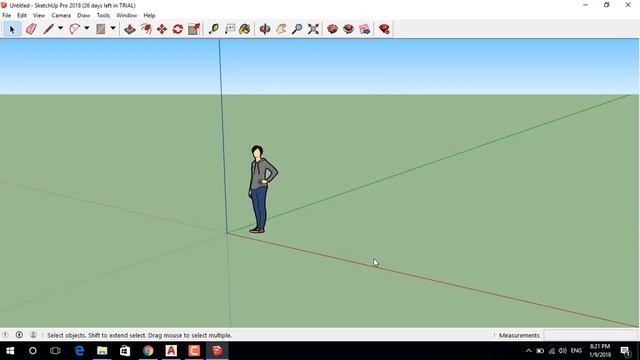Select the Arc tool
The height and width of the screenshot is (360, 640).
(x=74, y=29)
